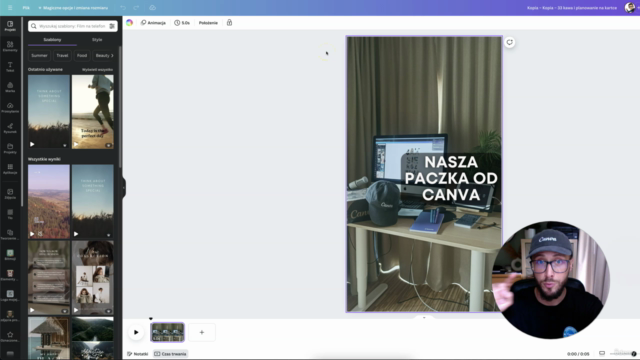The width and height of the screenshot is (640, 360).
Task: Click the undo arrow
Action: click(123, 8)
